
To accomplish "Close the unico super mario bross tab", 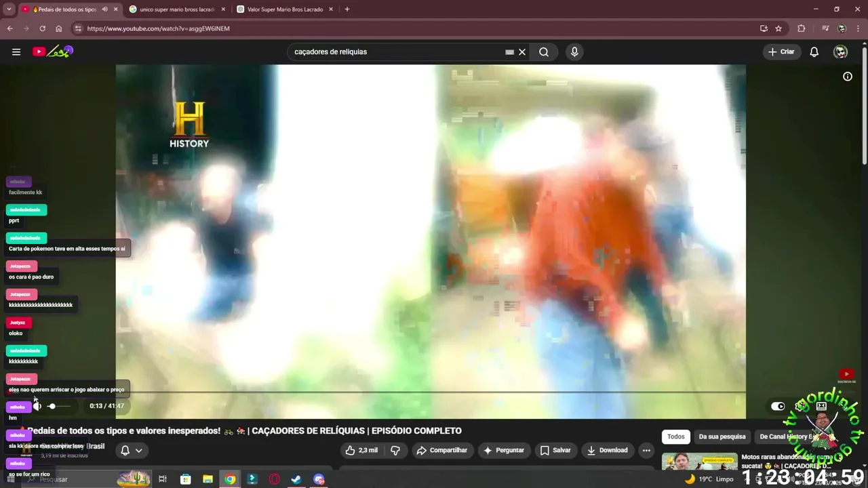I will click(223, 9).
